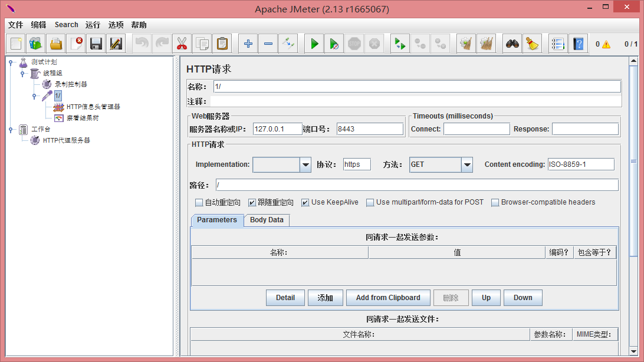Save the test plan with floppy icon

pyautogui.click(x=96, y=44)
